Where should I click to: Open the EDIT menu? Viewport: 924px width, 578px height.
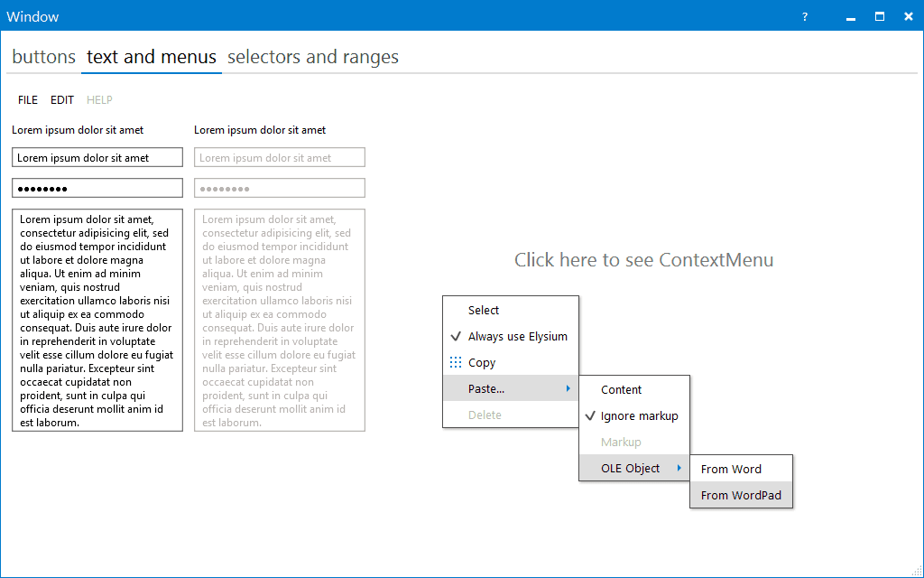(x=62, y=100)
